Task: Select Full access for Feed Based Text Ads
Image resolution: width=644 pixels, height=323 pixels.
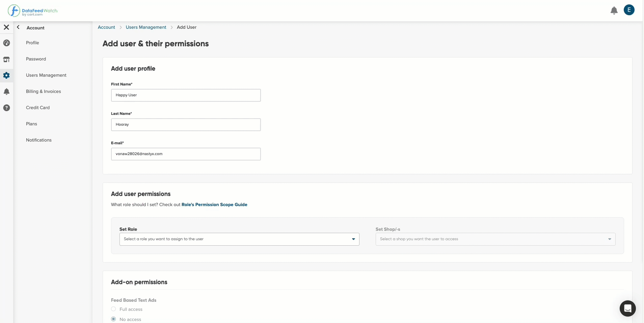Action: (113, 309)
